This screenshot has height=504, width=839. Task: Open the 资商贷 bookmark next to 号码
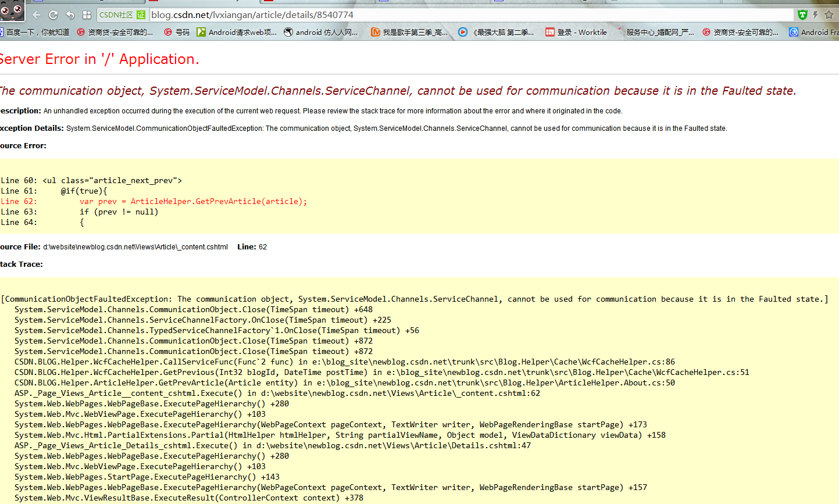pyautogui.click(x=115, y=32)
